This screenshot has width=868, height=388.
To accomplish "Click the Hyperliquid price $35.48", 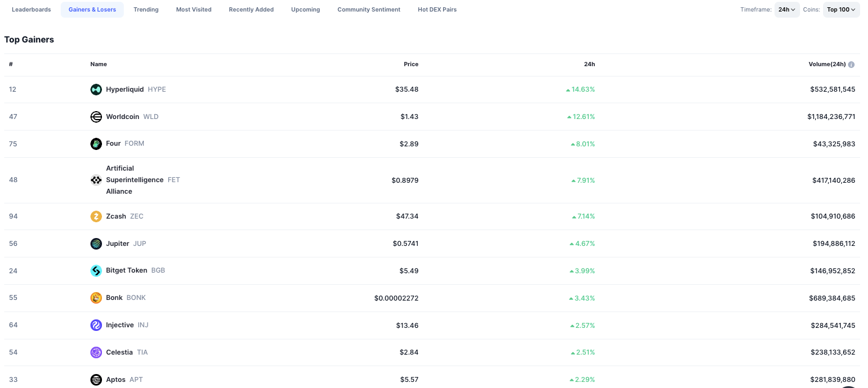I will click(407, 89).
